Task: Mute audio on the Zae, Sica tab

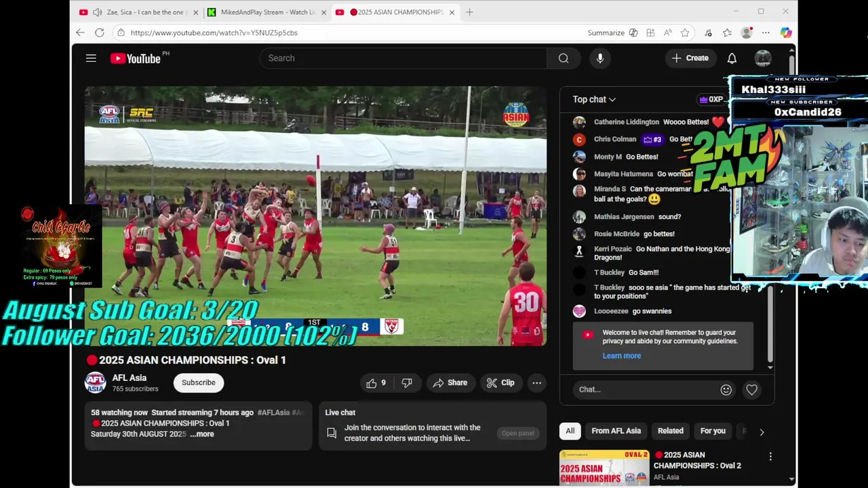Action: point(97,12)
